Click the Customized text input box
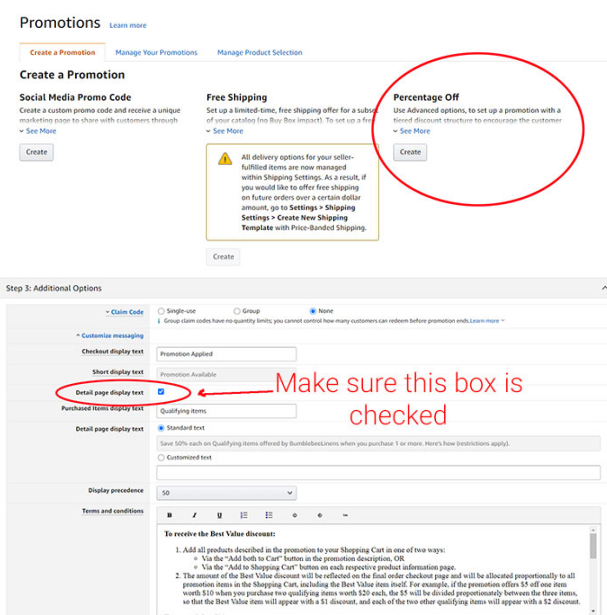The image size is (607, 615). 378,472
